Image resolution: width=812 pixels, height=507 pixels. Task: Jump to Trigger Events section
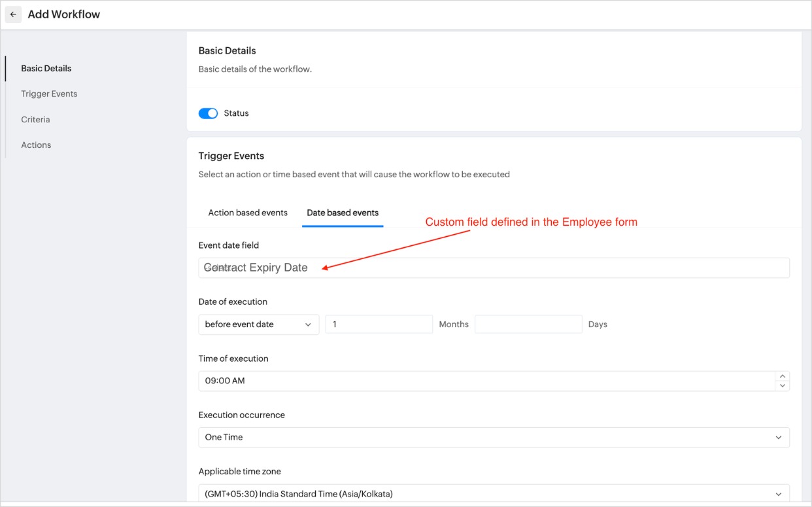click(49, 94)
